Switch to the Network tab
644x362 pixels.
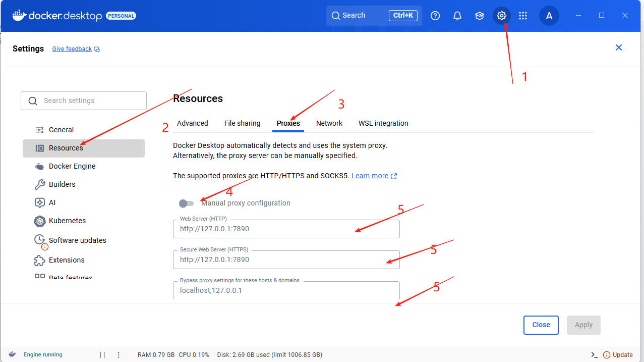coord(329,123)
